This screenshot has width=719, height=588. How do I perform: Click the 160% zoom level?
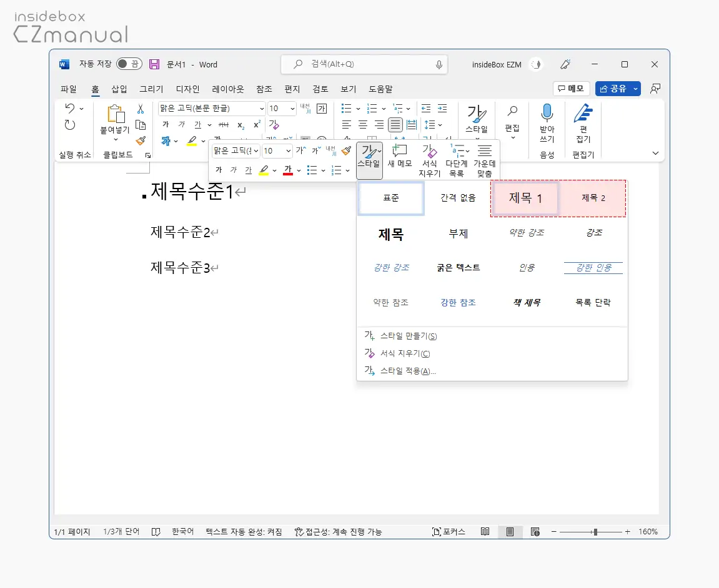pos(648,532)
